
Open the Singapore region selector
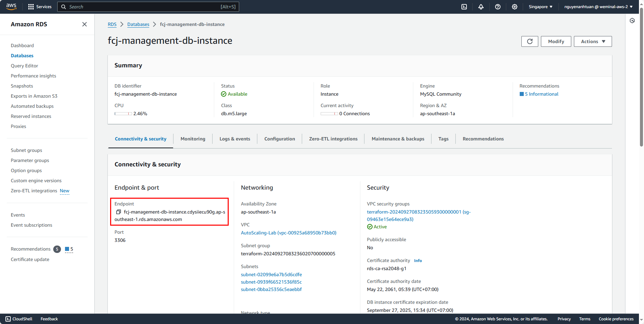540,7
